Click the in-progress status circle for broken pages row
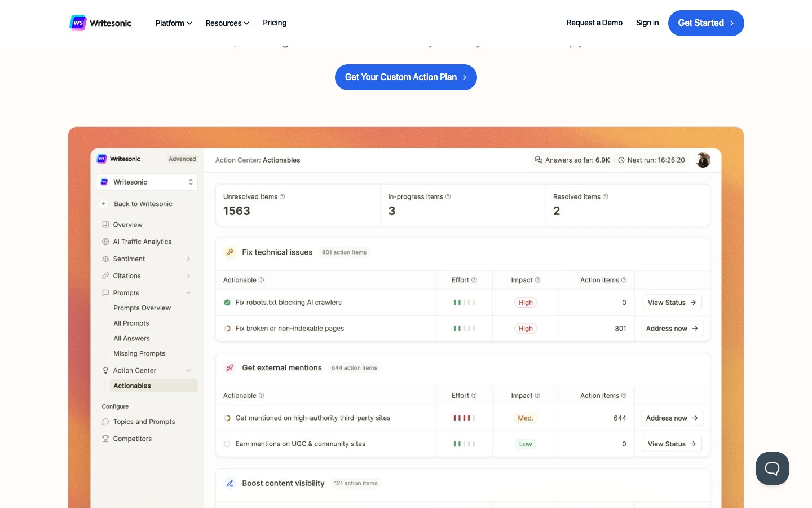The width and height of the screenshot is (812, 508). [227, 329]
